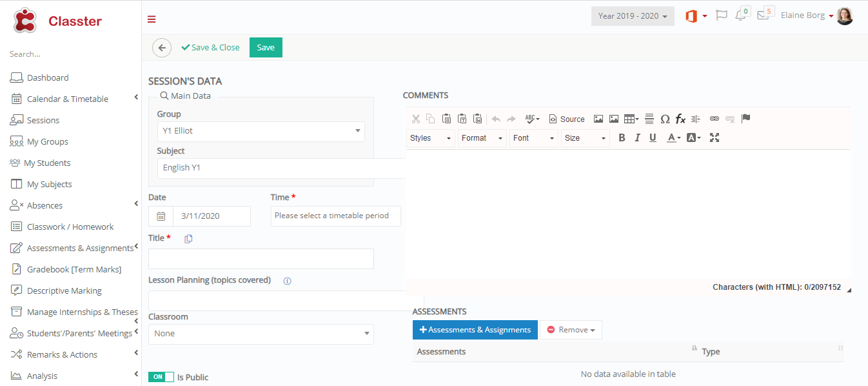Maximize the comments editor
The image size is (868, 386).
coord(715,137)
